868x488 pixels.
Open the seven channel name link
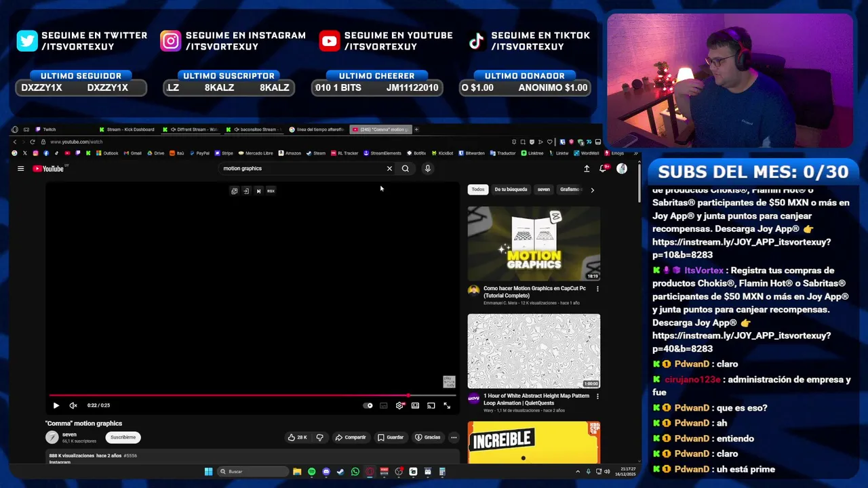69,434
